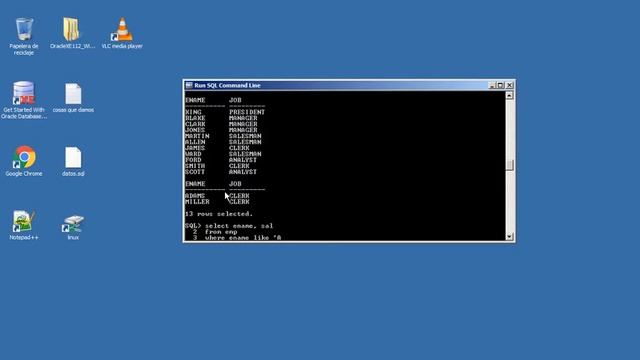Open the Papelera de reciclaje icon
Image resolution: width=640 pixels, height=360 pixels.
coord(24,36)
